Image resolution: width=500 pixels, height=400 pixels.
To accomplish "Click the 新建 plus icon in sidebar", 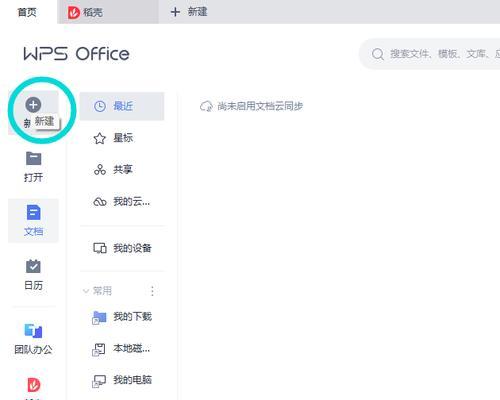I will point(33,105).
